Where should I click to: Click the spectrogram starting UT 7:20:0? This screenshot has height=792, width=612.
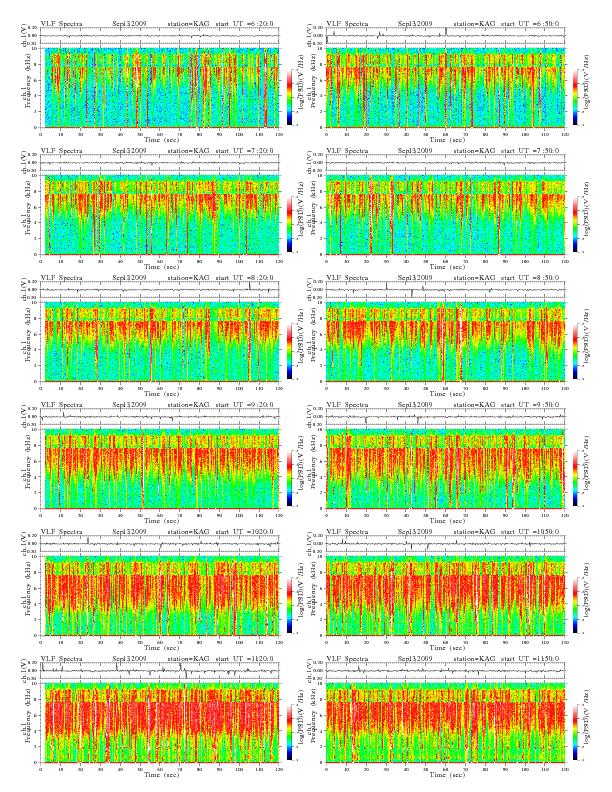(x=160, y=215)
